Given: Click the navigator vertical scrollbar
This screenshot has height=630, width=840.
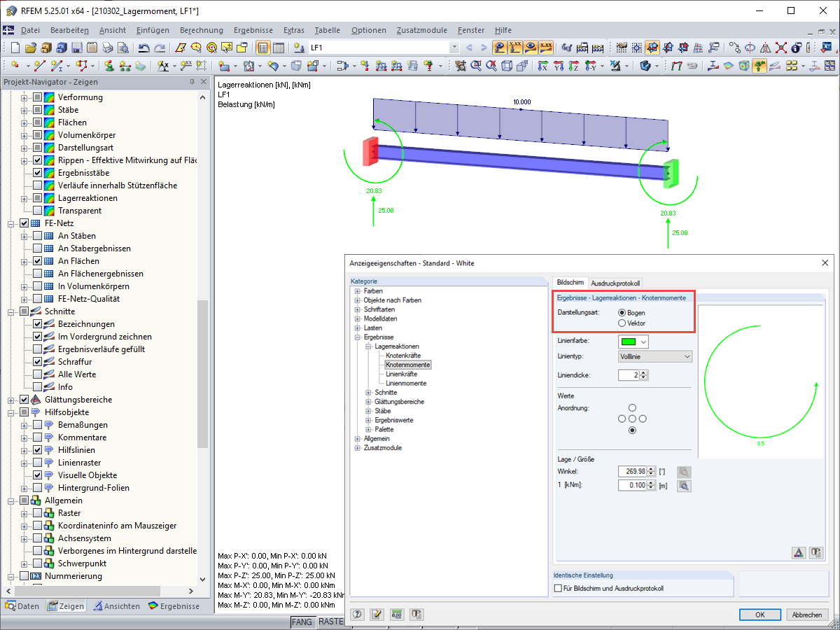Looking at the screenshot, I should (x=203, y=374).
